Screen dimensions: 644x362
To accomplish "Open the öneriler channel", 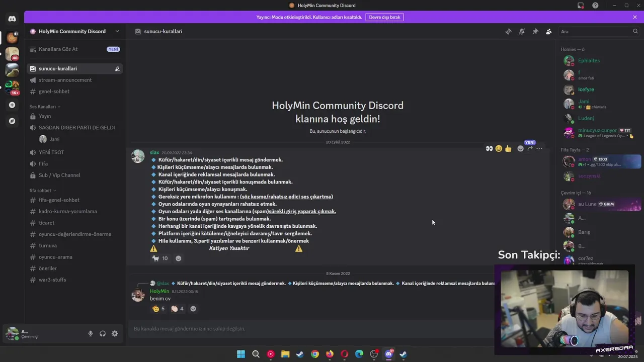I will click(x=74, y=268).
